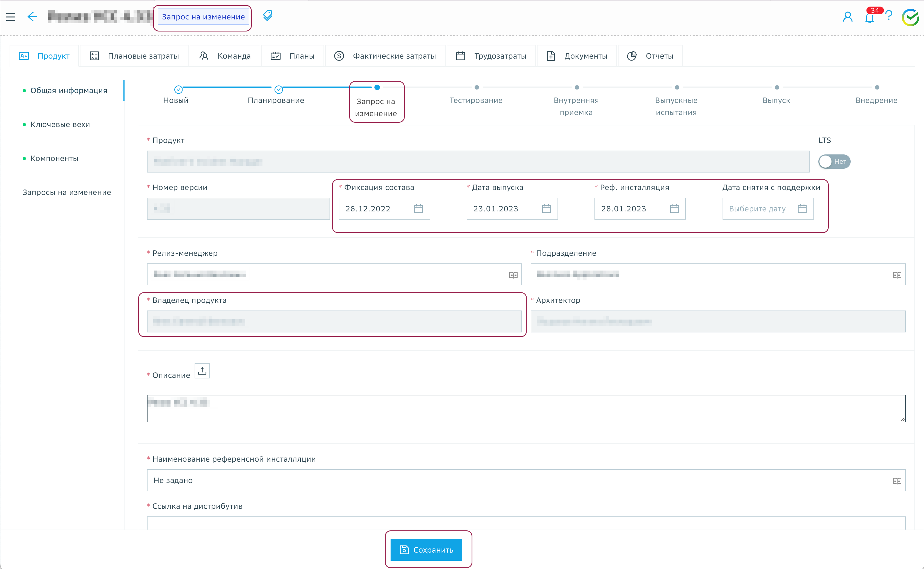
Task: Toggle the LTS switch
Action: coord(834,162)
